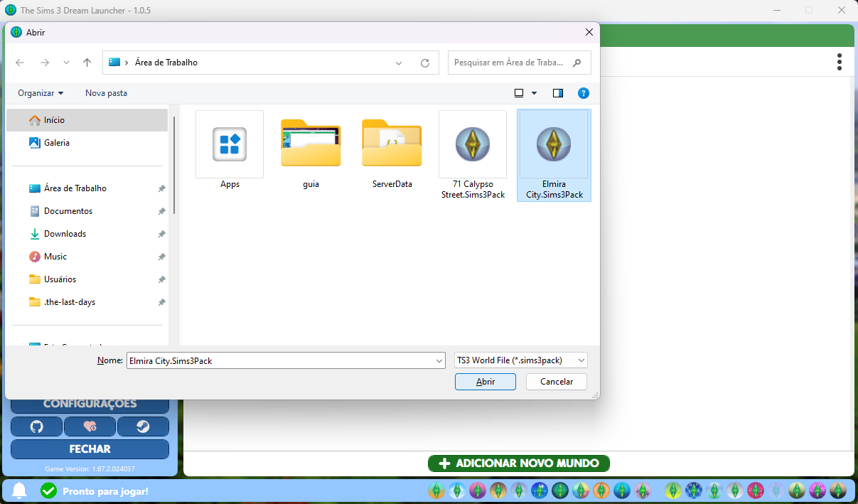Go forward in the Abrir dialog
The height and width of the screenshot is (504, 858).
pos(45,63)
